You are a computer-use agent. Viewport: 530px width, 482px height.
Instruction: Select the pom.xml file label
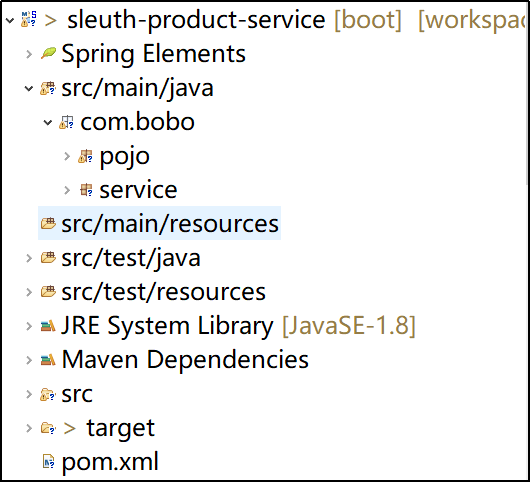coord(110,462)
